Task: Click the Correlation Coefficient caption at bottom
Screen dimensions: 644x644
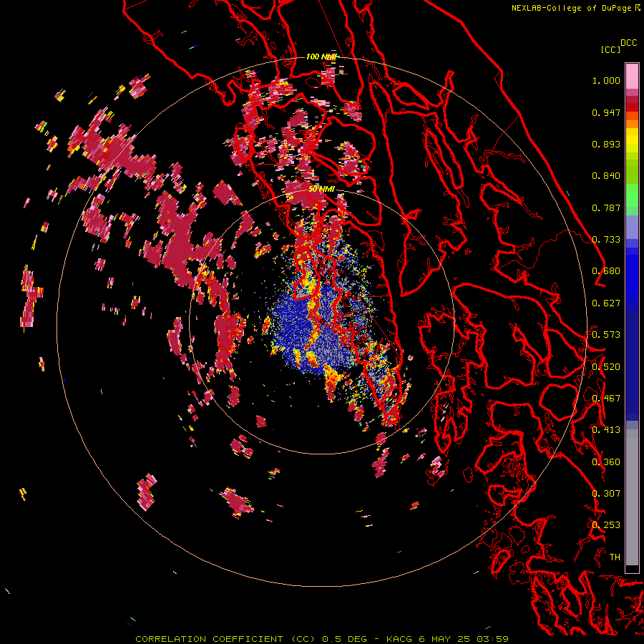Action: pos(322,639)
